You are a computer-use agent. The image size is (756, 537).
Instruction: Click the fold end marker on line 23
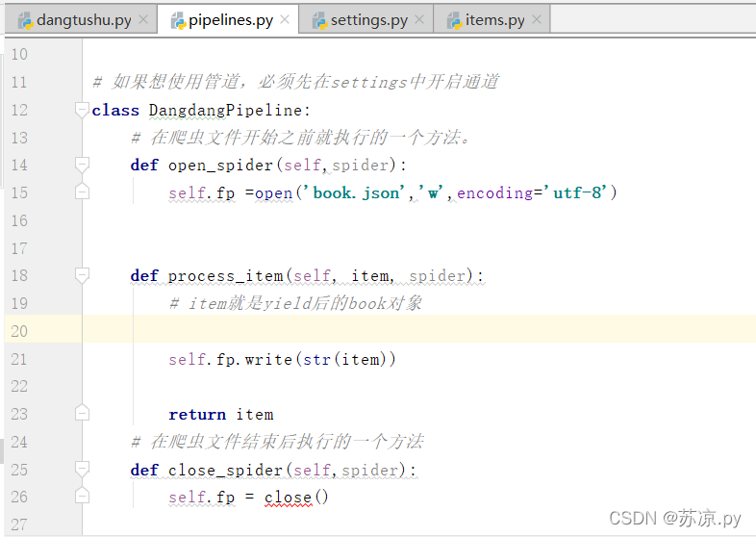(x=82, y=413)
